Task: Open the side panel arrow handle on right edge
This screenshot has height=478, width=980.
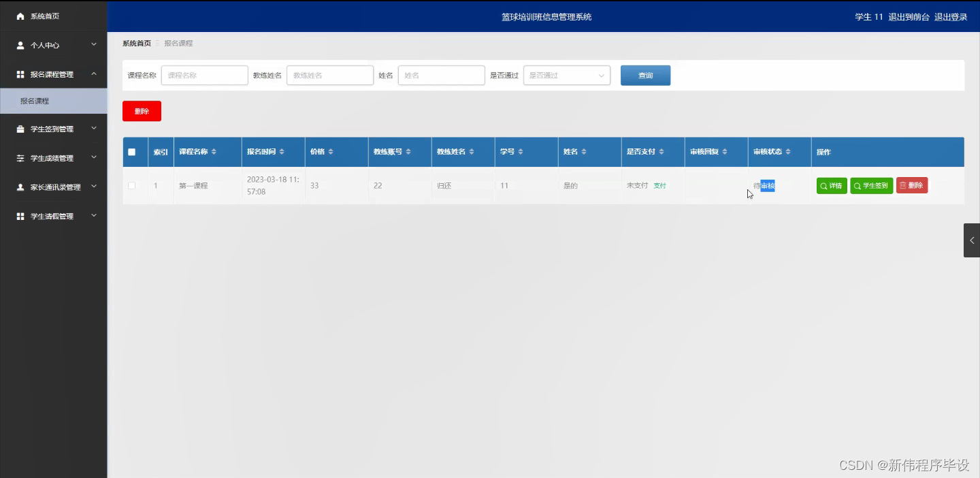Action: coord(971,240)
